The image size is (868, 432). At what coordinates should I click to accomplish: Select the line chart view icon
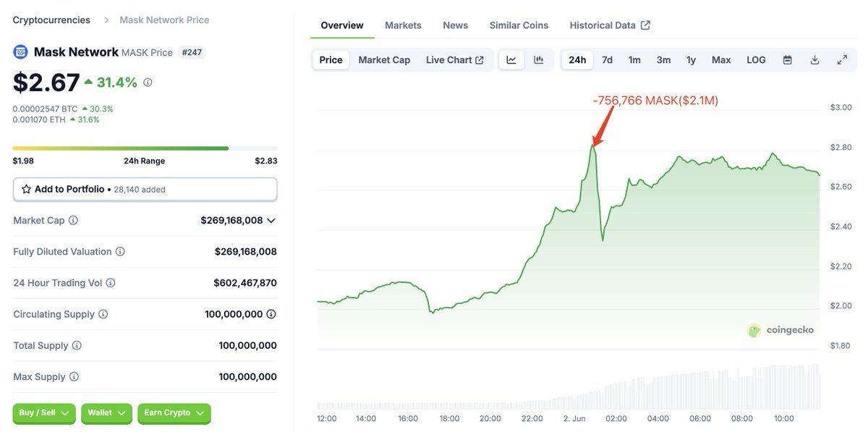511,60
